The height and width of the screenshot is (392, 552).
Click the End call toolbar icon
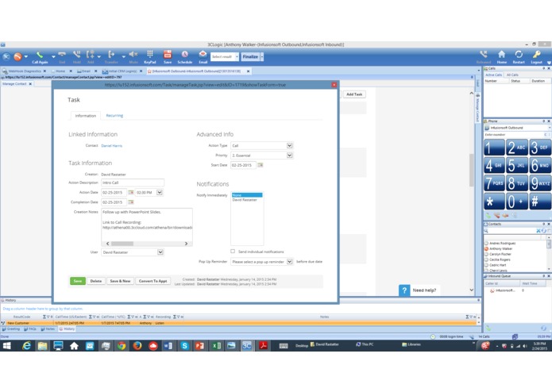(62, 55)
